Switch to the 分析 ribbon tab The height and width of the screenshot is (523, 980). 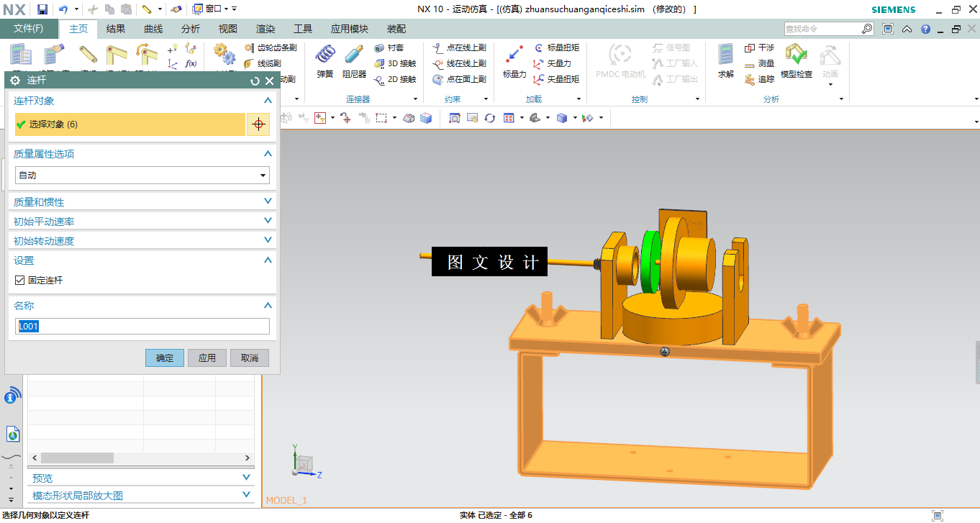191,29
